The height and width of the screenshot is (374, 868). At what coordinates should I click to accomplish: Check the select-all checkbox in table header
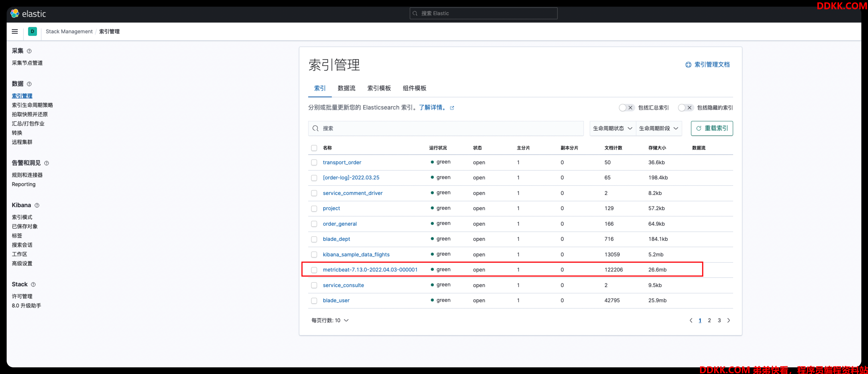314,148
